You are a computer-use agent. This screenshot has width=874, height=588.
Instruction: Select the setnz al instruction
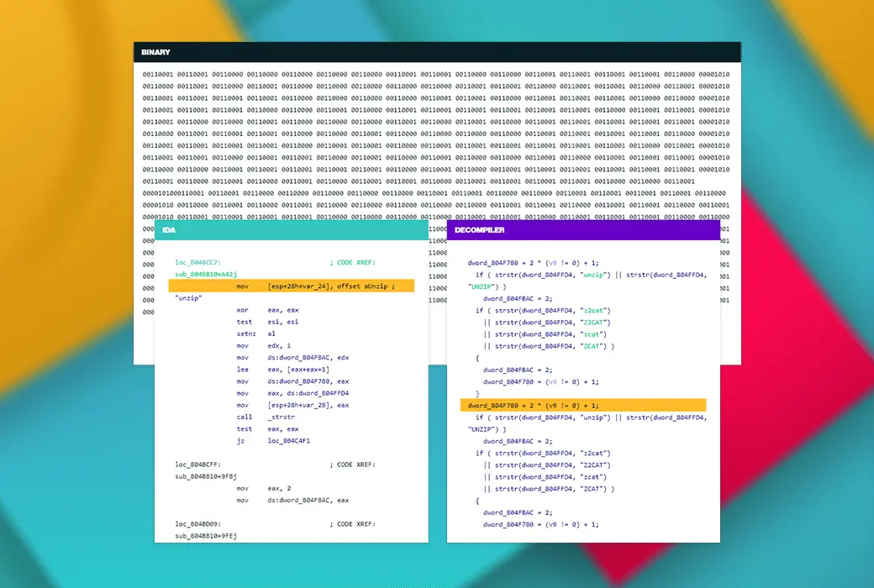[x=255, y=333]
